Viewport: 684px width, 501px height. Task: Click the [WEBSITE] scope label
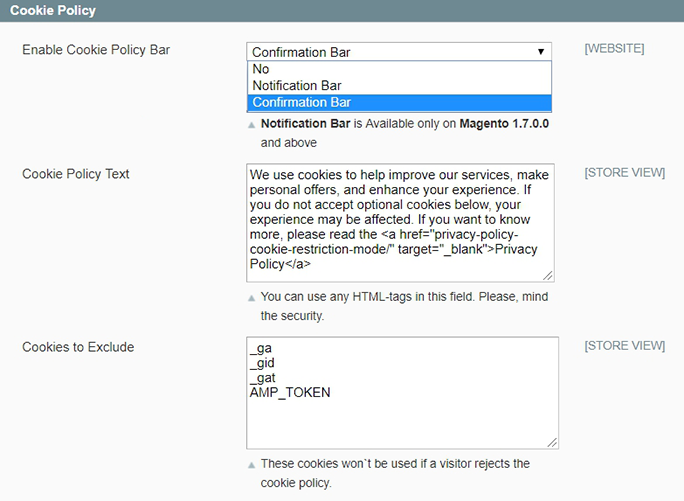coord(614,48)
